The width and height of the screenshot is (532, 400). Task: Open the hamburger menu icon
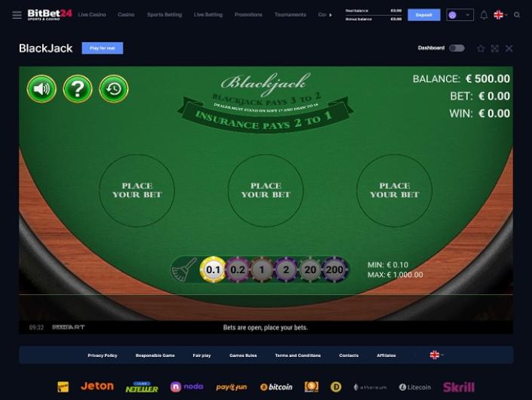[x=17, y=15]
